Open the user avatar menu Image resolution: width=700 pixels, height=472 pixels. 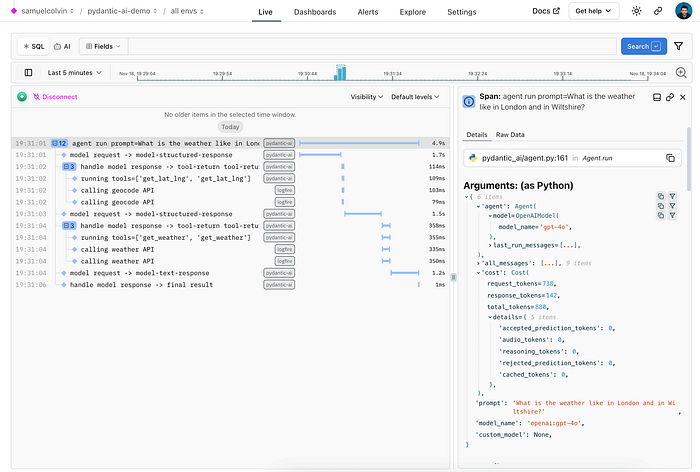point(682,11)
